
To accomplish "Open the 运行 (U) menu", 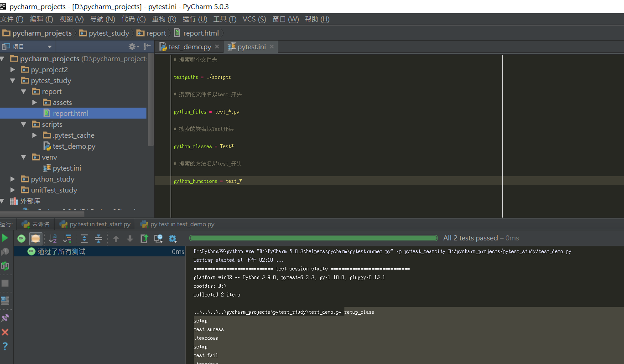I will tap(195, 19).
